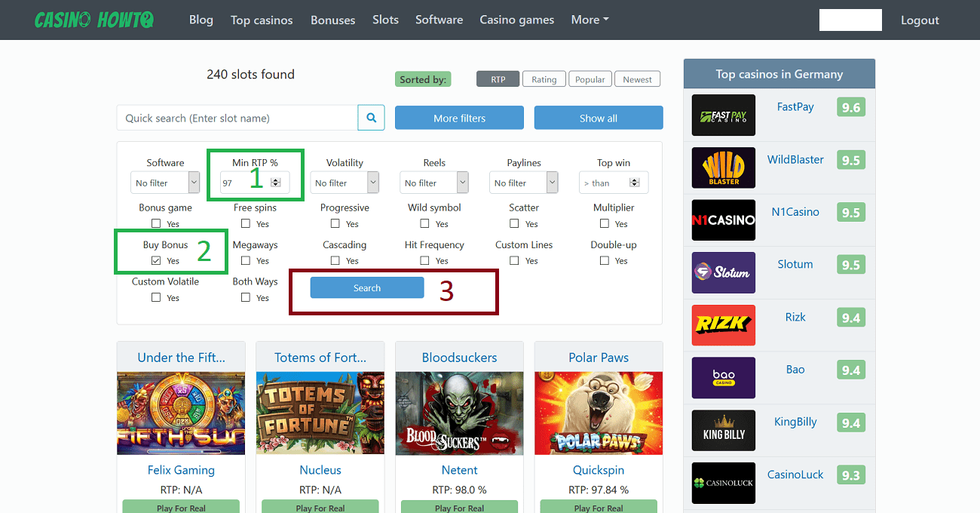Open the Paylines filter dropdown
Screen dimensions: 980x513
tap(524, 183)
